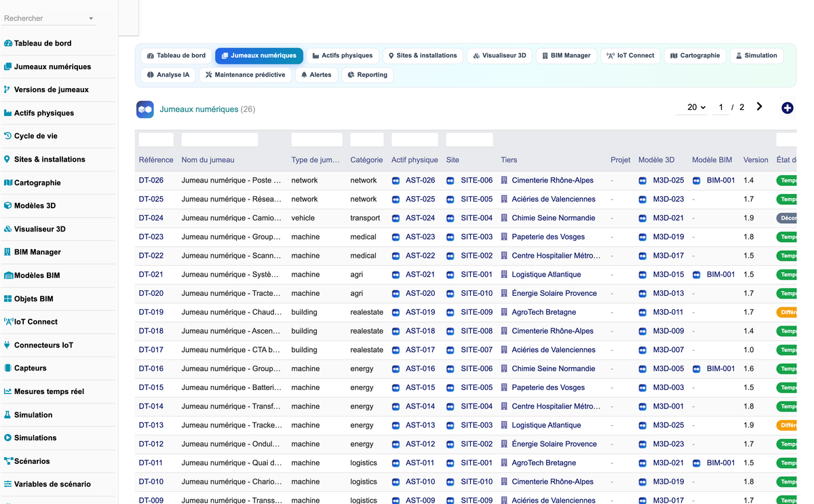Click Objets BIM sidebar grid icon
The image size is (814, 504).
[8, 298]
